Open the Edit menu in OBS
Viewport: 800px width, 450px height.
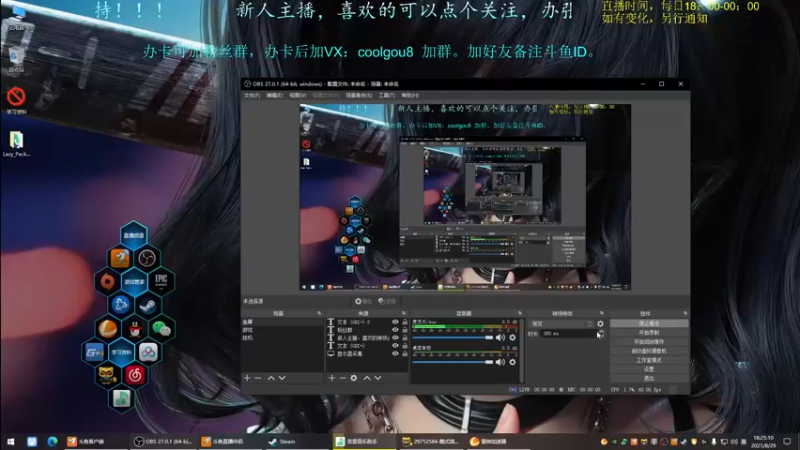(274, 95)
